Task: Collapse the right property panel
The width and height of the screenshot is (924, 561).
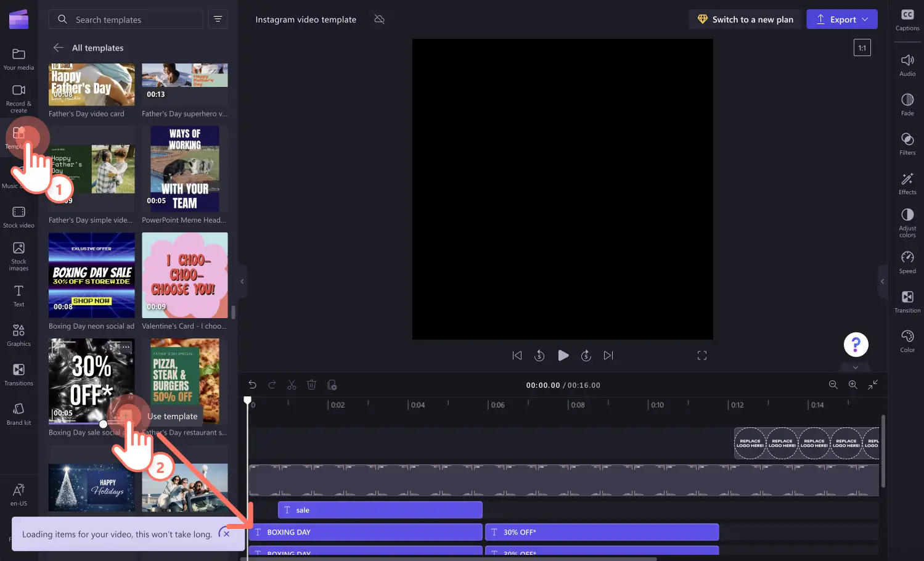Action: [882, 281]
